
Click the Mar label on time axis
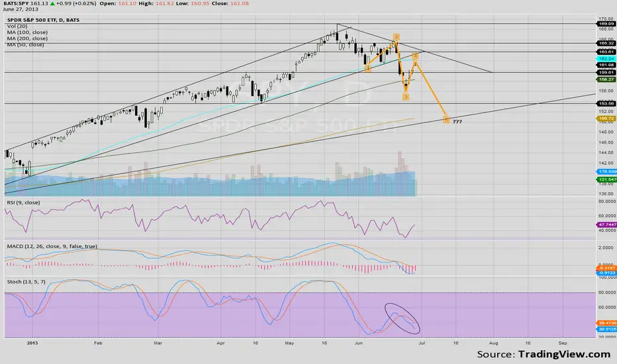click(x=158, y=343)
